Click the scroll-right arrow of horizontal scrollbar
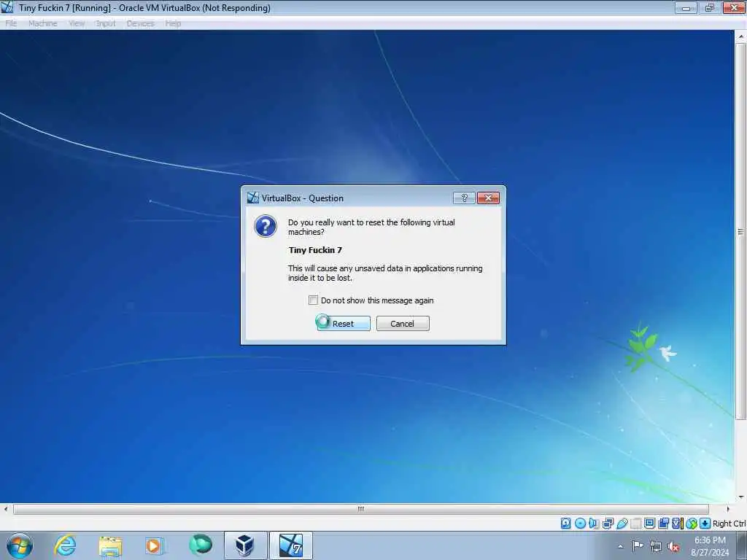 coord(727,509)
